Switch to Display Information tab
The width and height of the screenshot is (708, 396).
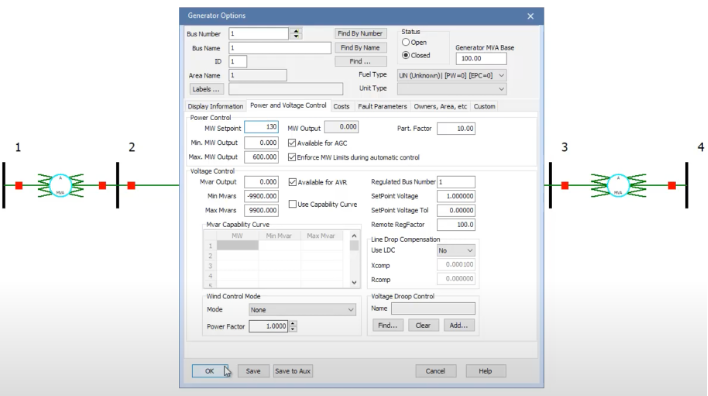pos(215,107)
